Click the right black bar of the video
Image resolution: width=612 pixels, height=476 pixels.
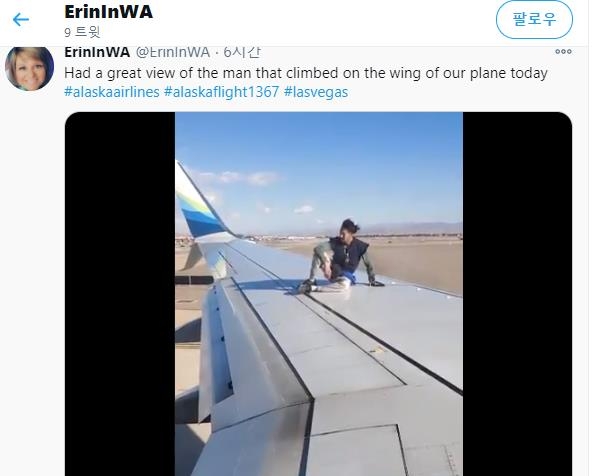[518, 294]
